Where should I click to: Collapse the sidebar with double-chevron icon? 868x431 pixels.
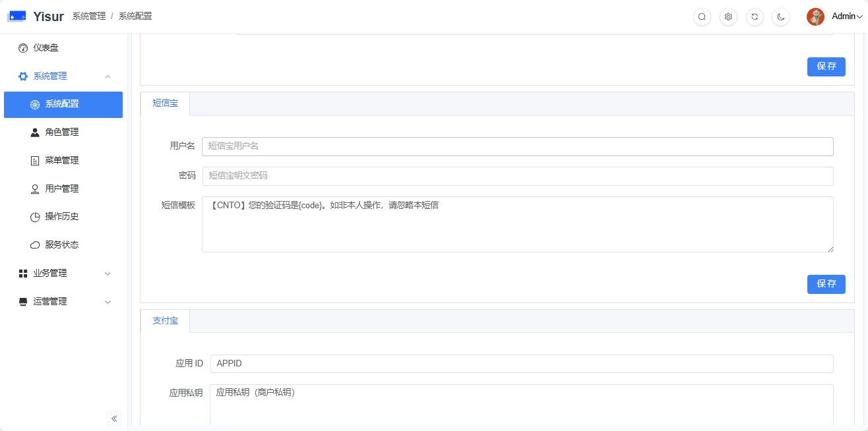coord(114,418)
